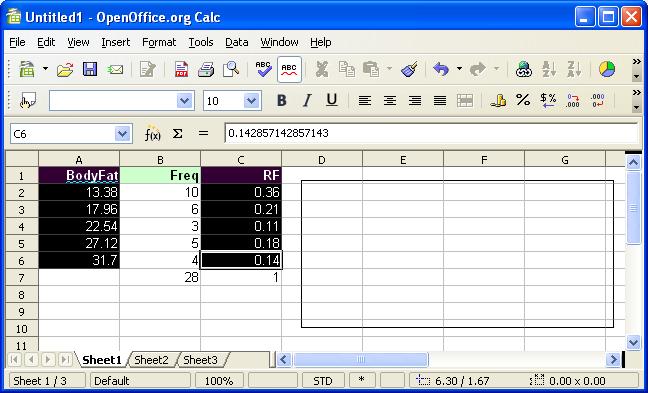Click the Print File Directly button
The width and height of the screenshot is (648, 393).
[x=206, y=69]
